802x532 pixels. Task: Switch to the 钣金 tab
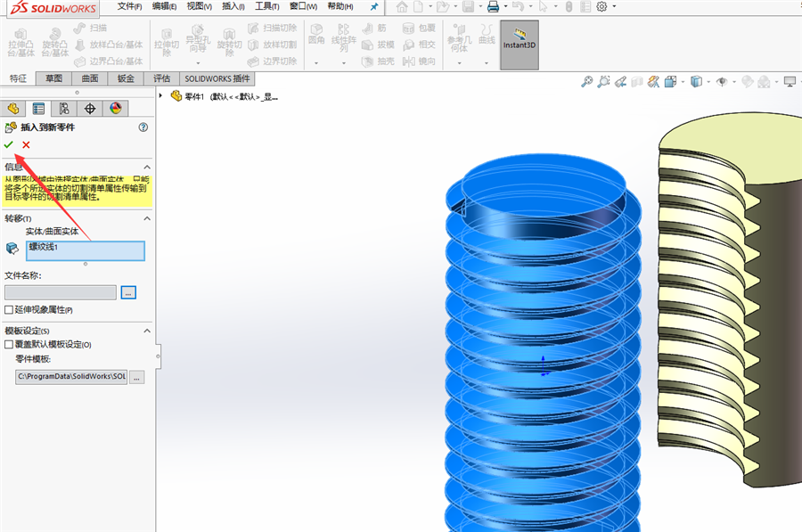tap(126, 78)
